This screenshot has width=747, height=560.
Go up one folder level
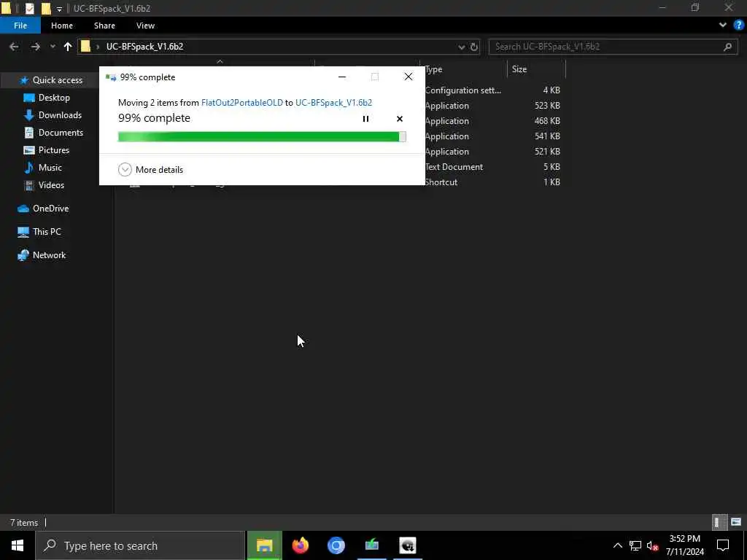(x=68, y=47)
